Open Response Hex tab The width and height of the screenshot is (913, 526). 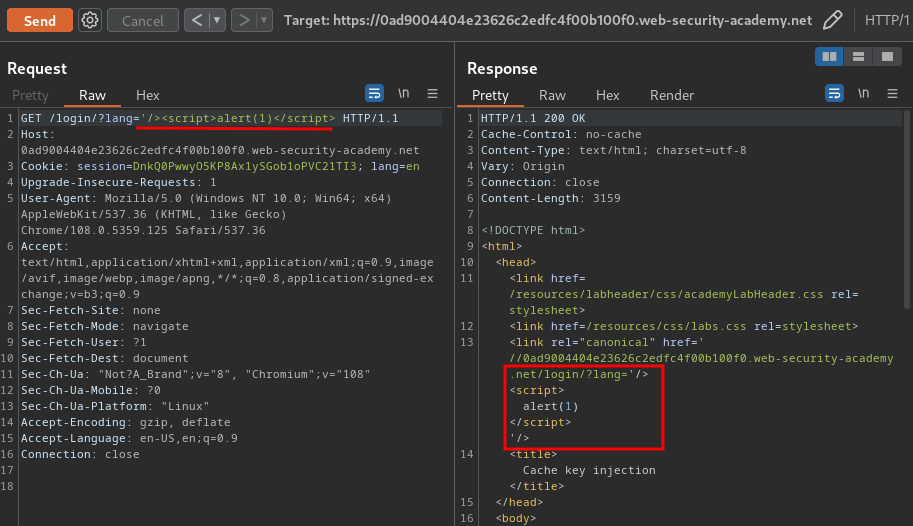607,95
